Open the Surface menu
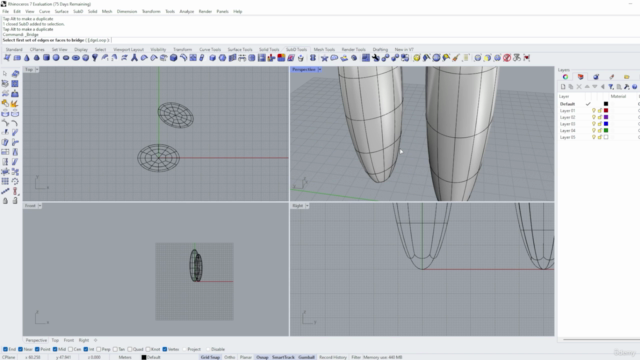The image size is (640, 360). (62, 11)
